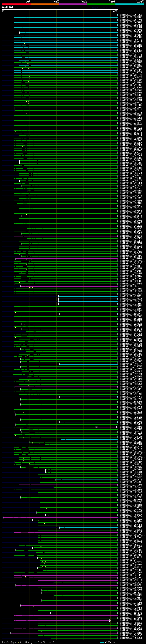
Task: Click the UniRef100_C6SZG2 label
Action: [131, 628]
